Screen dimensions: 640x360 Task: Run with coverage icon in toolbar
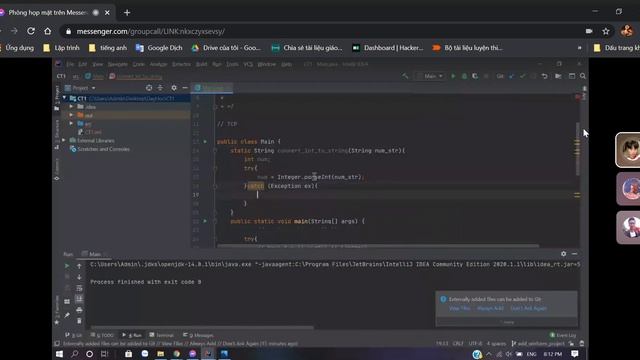[475, 76]
